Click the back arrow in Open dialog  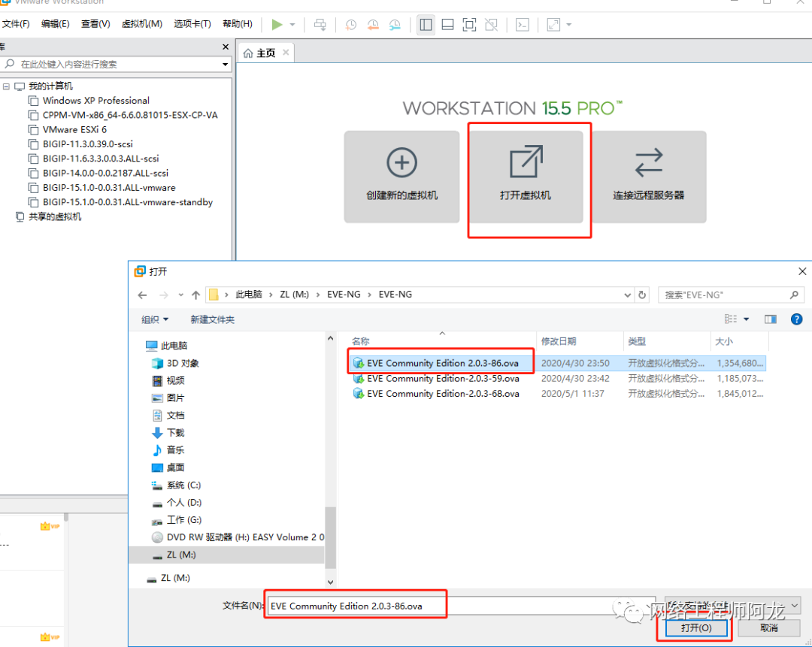(x=142, y=295)
